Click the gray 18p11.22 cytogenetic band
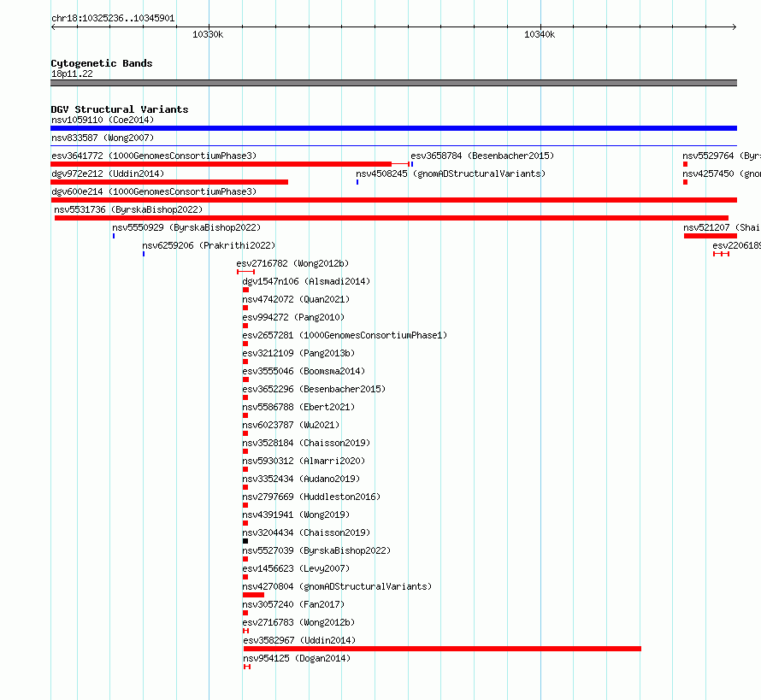Screen dimensions: 761x700 [393, 83]
